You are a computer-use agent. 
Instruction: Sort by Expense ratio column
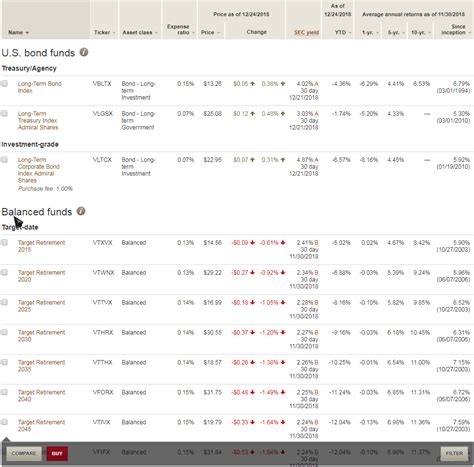(x=180, y=29)
